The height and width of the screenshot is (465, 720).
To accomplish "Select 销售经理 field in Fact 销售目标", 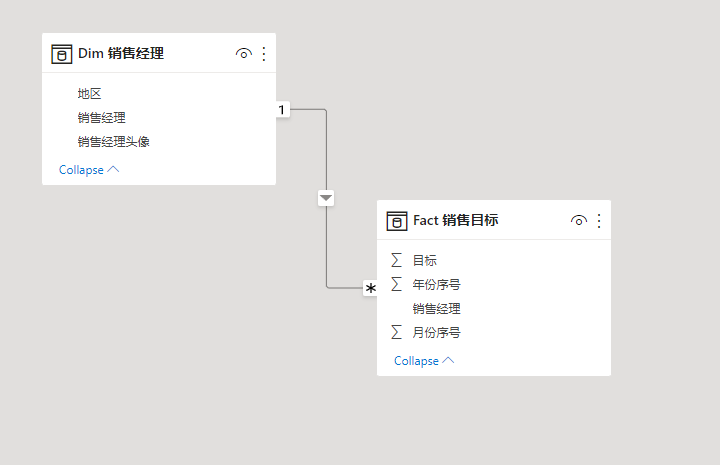I will 436,309.
